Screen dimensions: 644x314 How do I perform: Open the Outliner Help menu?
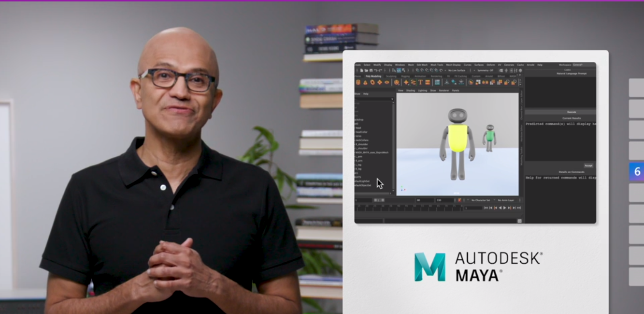[x=366, y=94]
